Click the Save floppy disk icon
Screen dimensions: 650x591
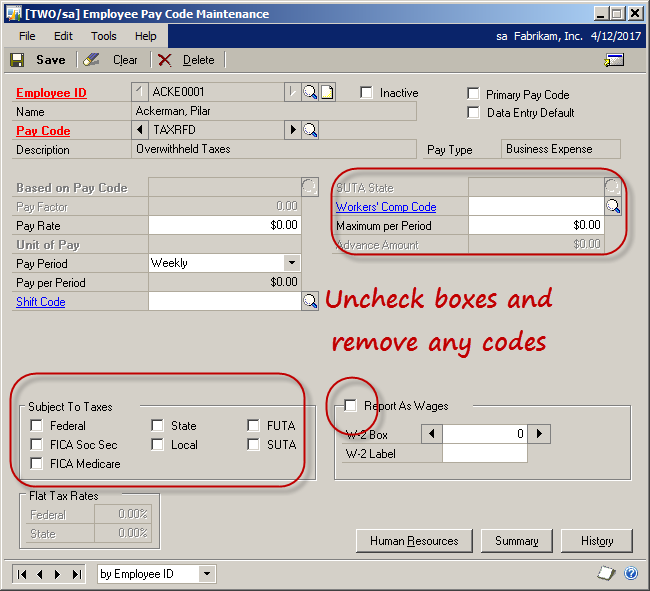click(x=17, y=60)
